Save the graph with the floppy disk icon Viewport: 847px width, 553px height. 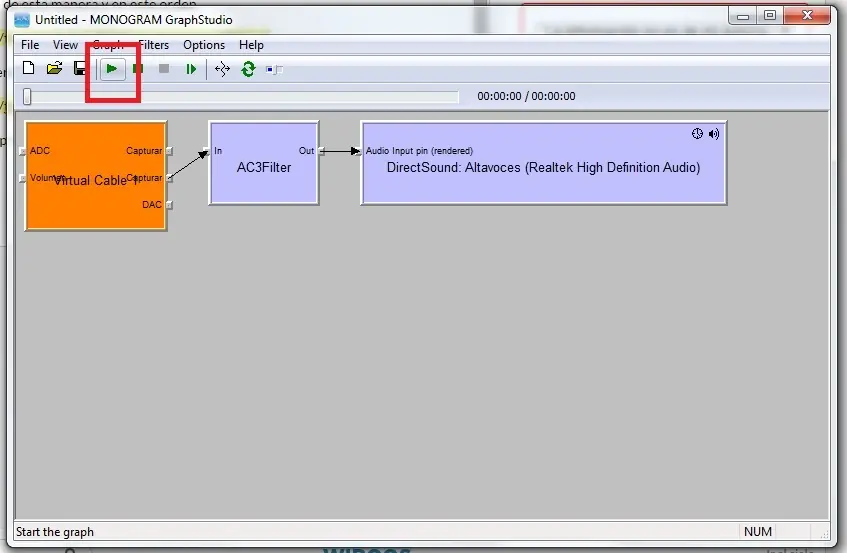[80, 69]
